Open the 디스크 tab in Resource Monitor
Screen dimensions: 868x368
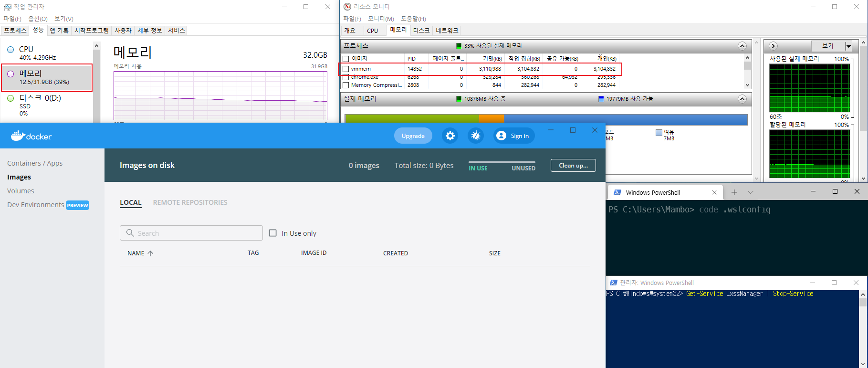click(421, 31)
